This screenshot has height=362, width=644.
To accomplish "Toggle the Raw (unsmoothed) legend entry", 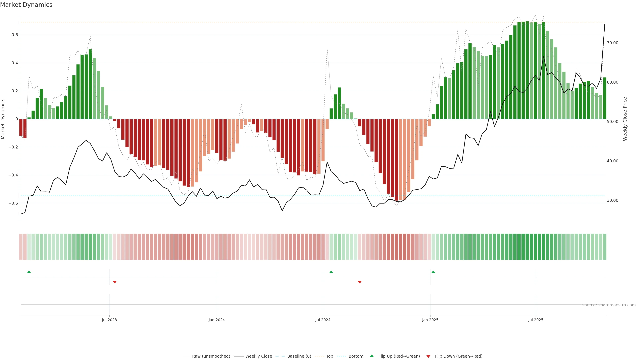I will (x=211, y=356).
